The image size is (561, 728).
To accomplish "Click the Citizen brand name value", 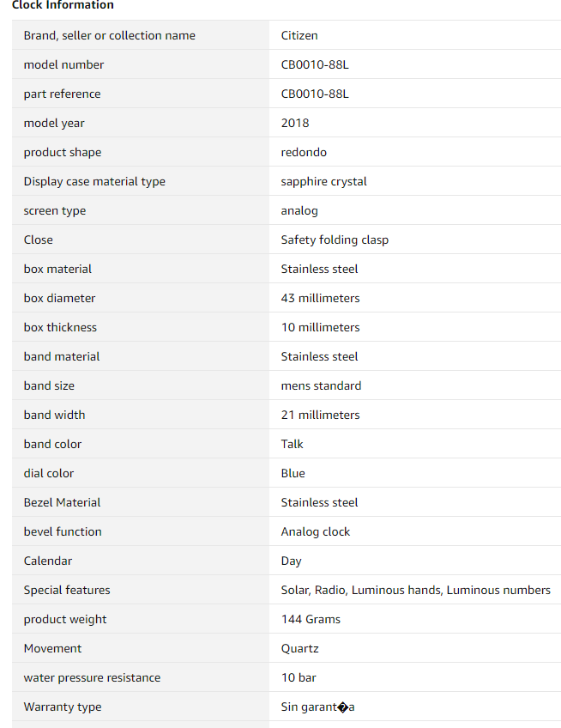I will (299, 35).
